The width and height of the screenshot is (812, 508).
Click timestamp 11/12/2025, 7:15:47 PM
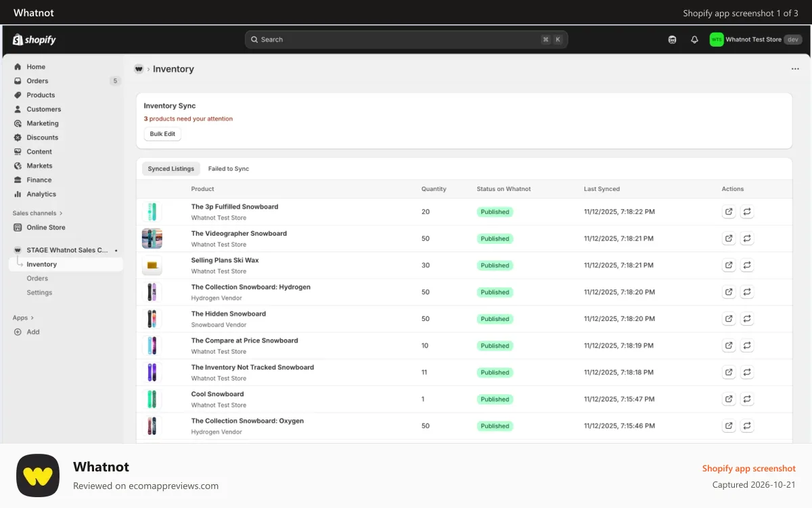(619, 400)
